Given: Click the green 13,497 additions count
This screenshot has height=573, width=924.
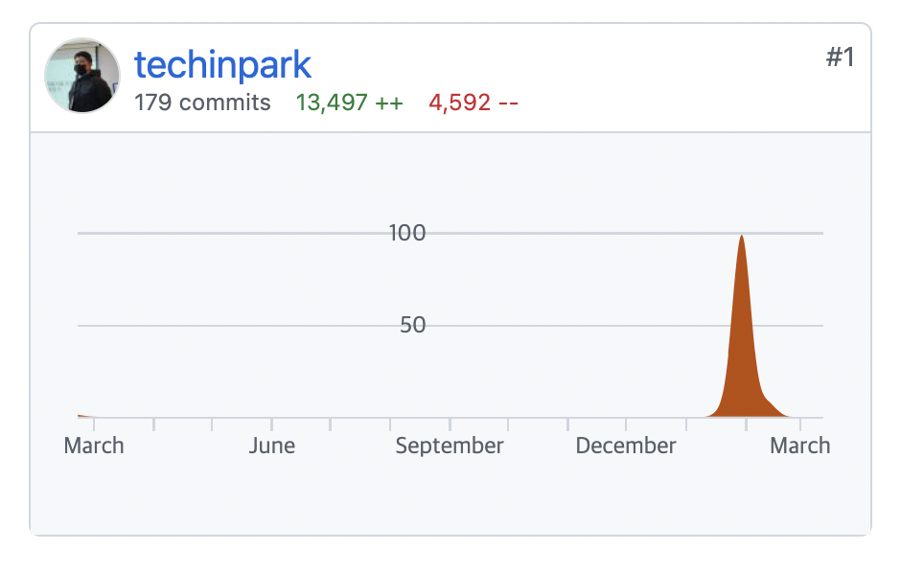Looking at the screenshot, I should 349,103.
